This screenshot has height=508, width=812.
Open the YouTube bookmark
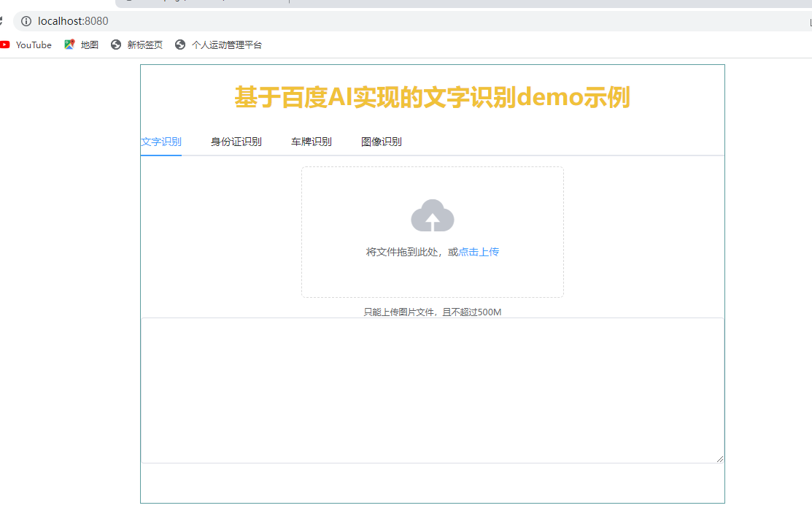[26, 45]
